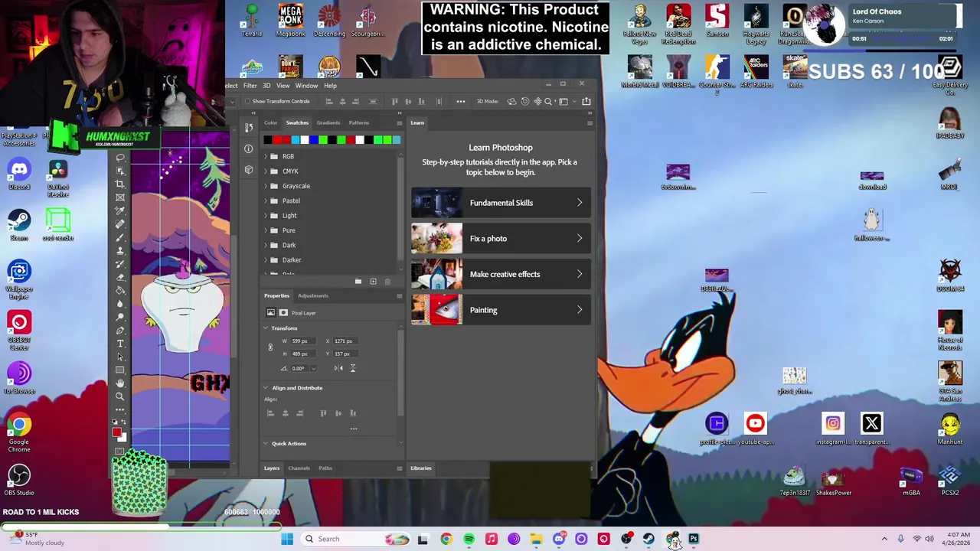Select the Eyedropper tool
The height and width of the screenshot is (551, 980).
pos(120,211)
